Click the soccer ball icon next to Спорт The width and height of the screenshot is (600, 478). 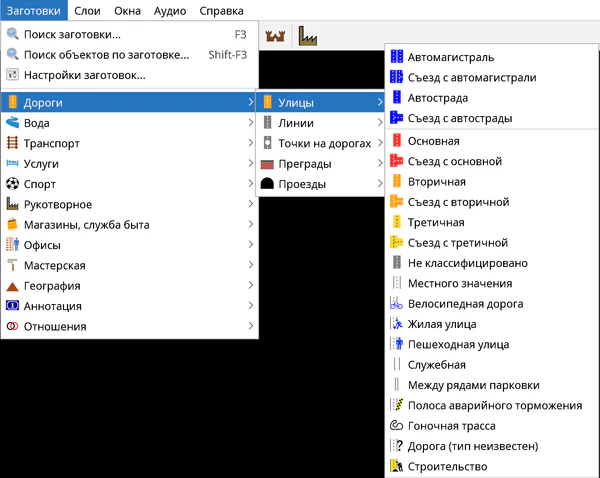pyautogui.click(x=13, y=184)
